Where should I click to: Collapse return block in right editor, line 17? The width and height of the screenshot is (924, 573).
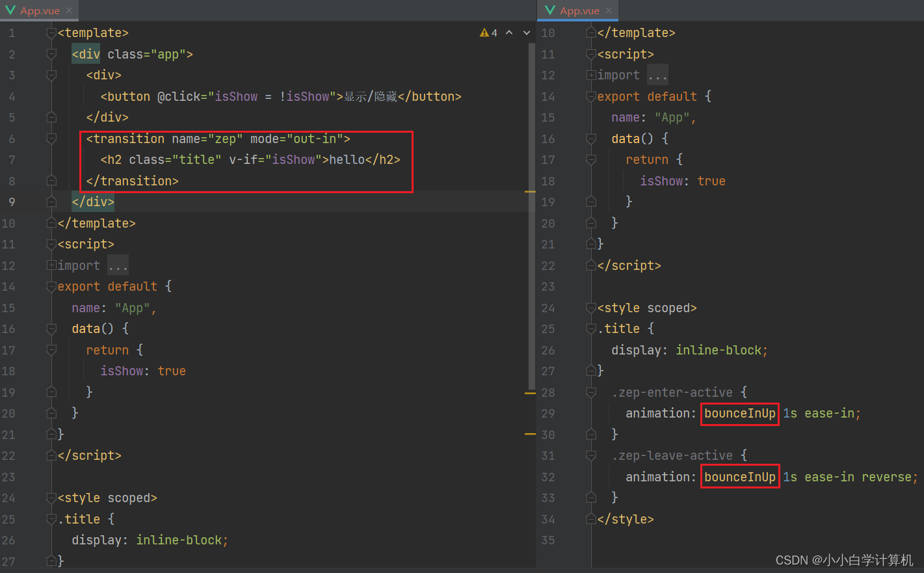[x=591, y=160]
